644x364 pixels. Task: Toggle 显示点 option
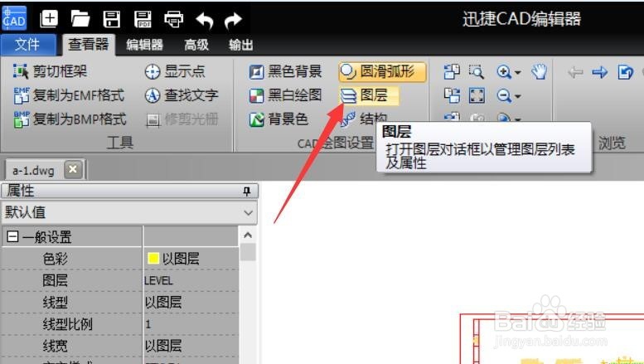coord(175,71)
